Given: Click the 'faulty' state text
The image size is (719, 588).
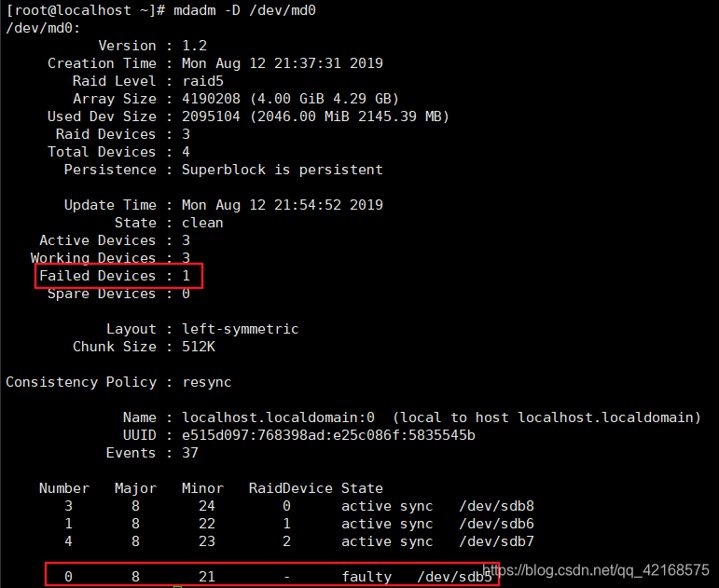Looking at the screenshot, I should [x=366, y=577].
